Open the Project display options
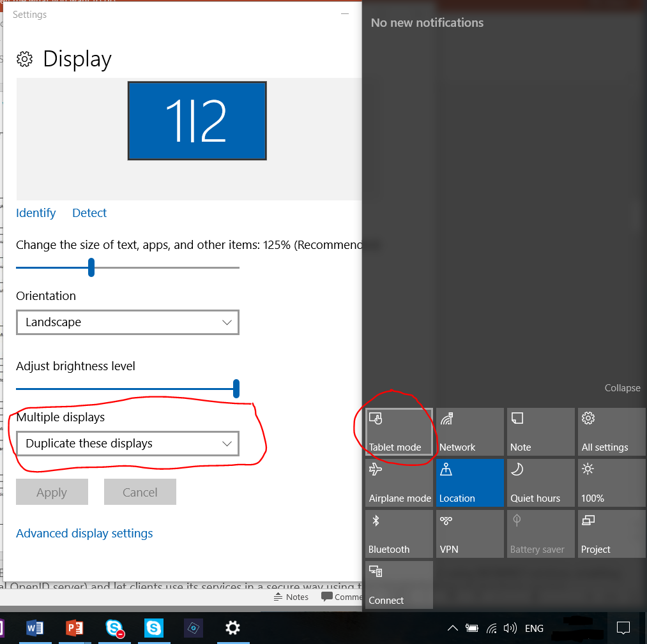The image size is (647, 644). pyautogui.click(x=611, y=534)
